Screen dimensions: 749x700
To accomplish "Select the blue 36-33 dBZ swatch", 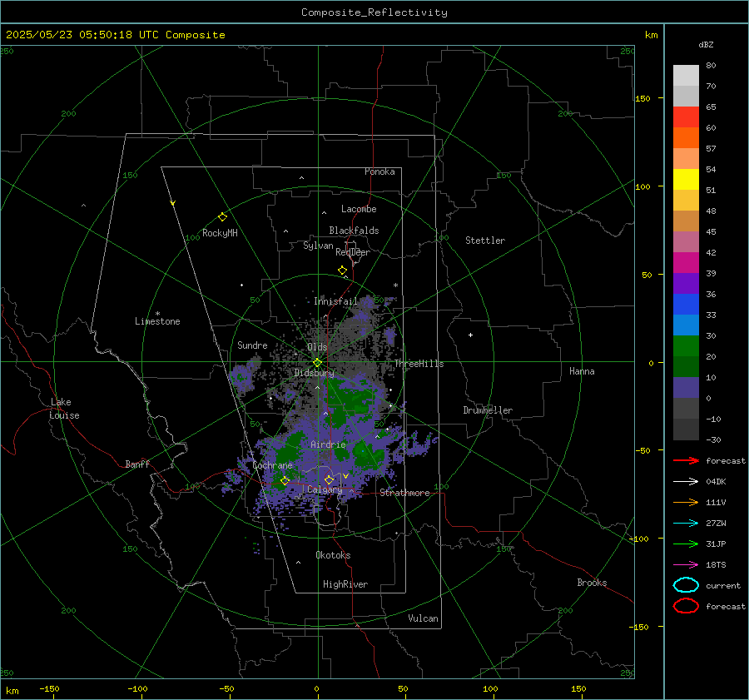I will click(x=686, y=304).
